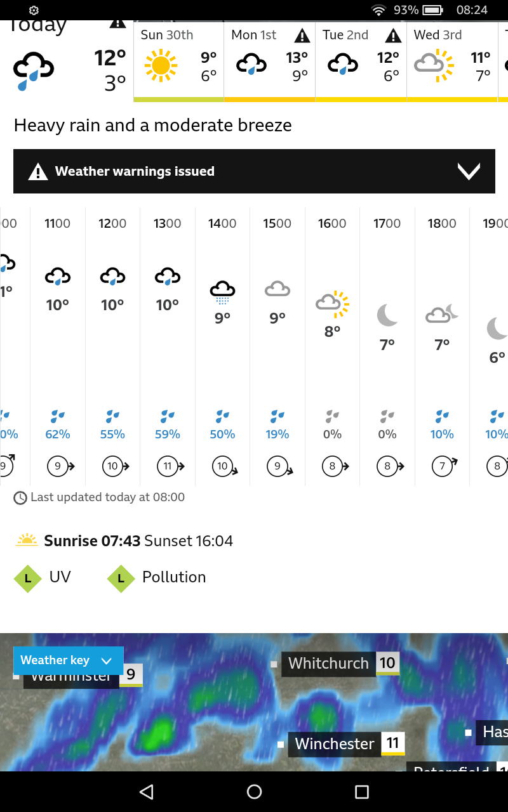
Task: Click the sunrise icon next to Sunrise 07:43
Action: tap(27, 540)
